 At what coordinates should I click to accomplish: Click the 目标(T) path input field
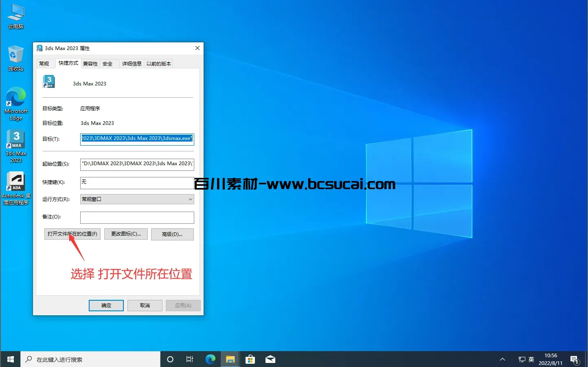tap(137, 139)
